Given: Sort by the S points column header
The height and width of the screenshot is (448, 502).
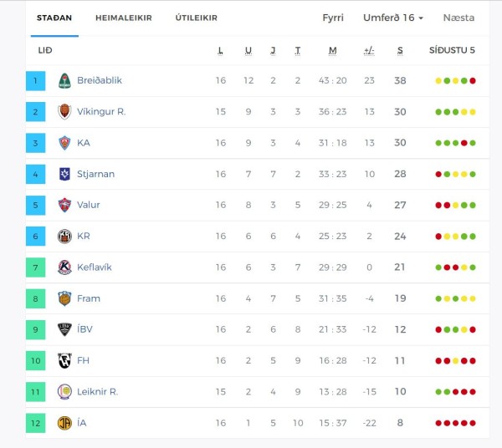Looking at the screenshot, I should click(400, 50).
